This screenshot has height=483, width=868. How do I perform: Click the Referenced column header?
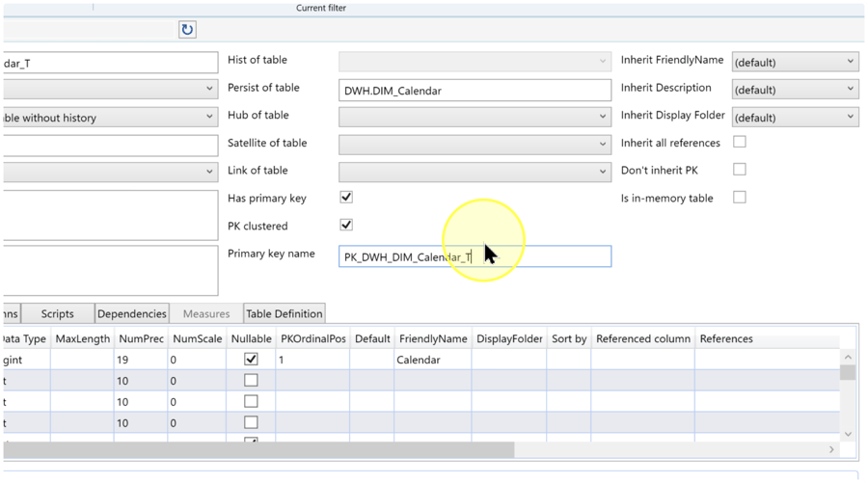coord(643,338)
